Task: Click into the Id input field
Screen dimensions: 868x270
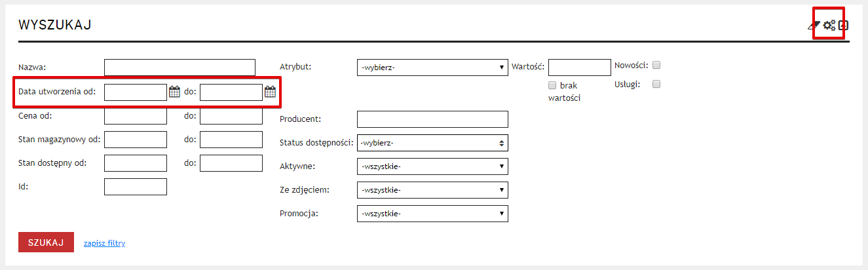Action: (x=136, y=187)
